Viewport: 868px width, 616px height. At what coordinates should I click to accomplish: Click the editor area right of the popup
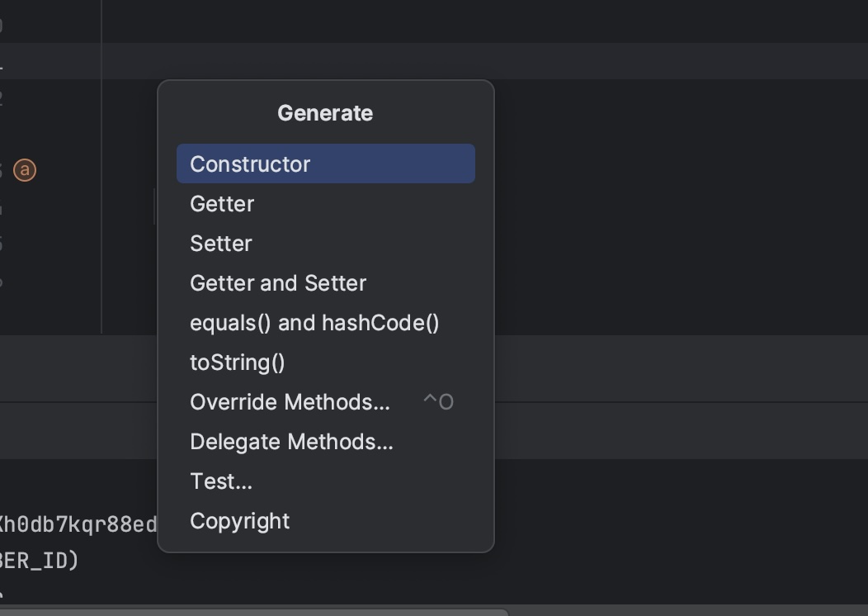pyautogui.click(x=677, y=206)
